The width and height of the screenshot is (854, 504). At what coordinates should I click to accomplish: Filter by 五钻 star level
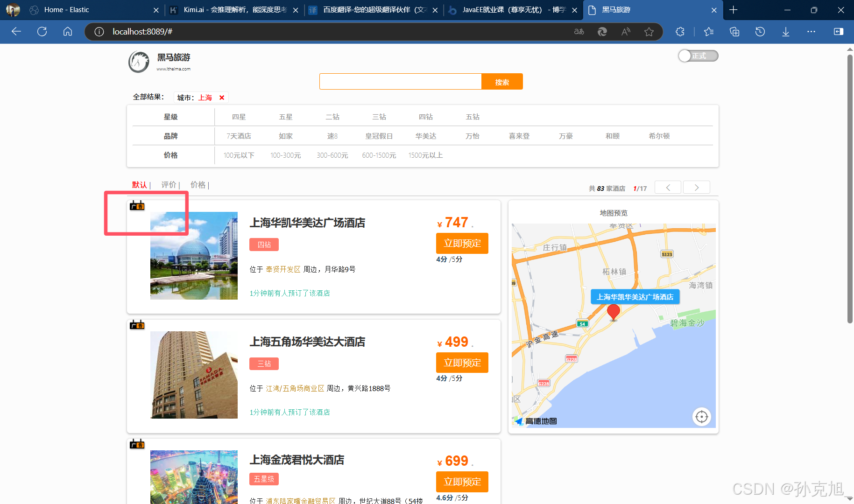click(x=473, y=117)
